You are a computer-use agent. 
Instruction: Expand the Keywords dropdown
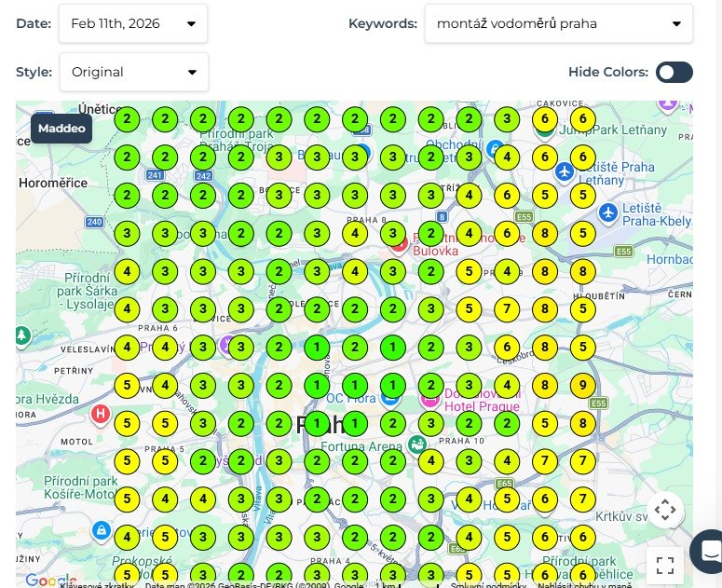pos(559,23)
